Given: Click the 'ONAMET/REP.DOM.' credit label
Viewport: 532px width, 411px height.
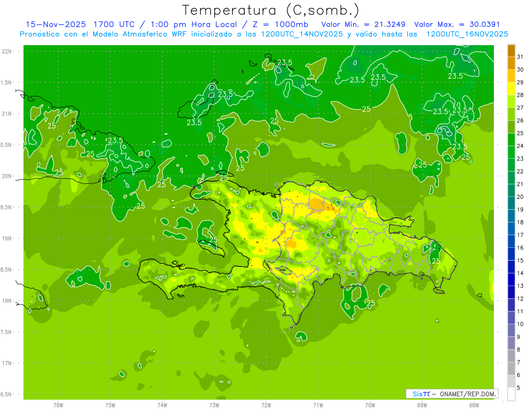Looking at the screenshot, I should 468,394.
